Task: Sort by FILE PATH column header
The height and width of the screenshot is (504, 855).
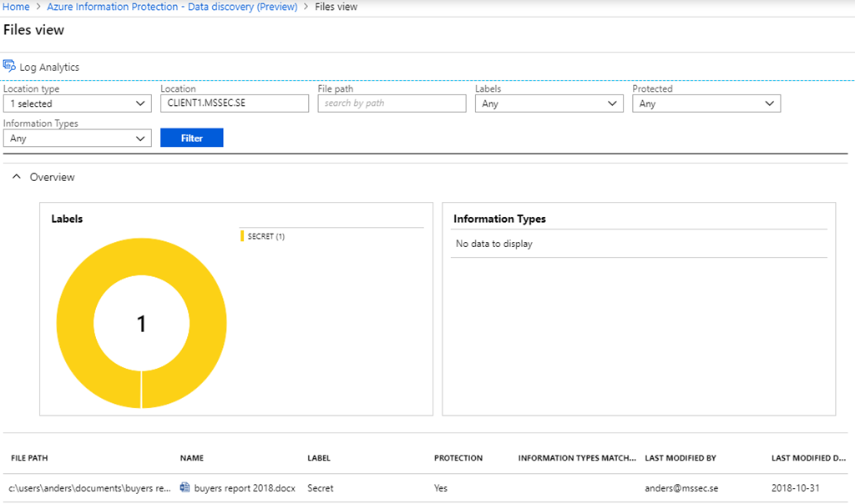Action: pos(29,458)
